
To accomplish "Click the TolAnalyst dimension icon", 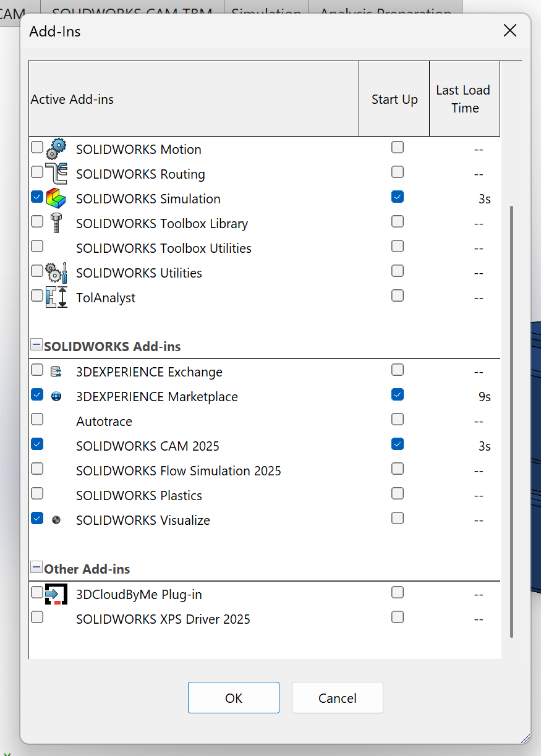I will click(56, 297).
